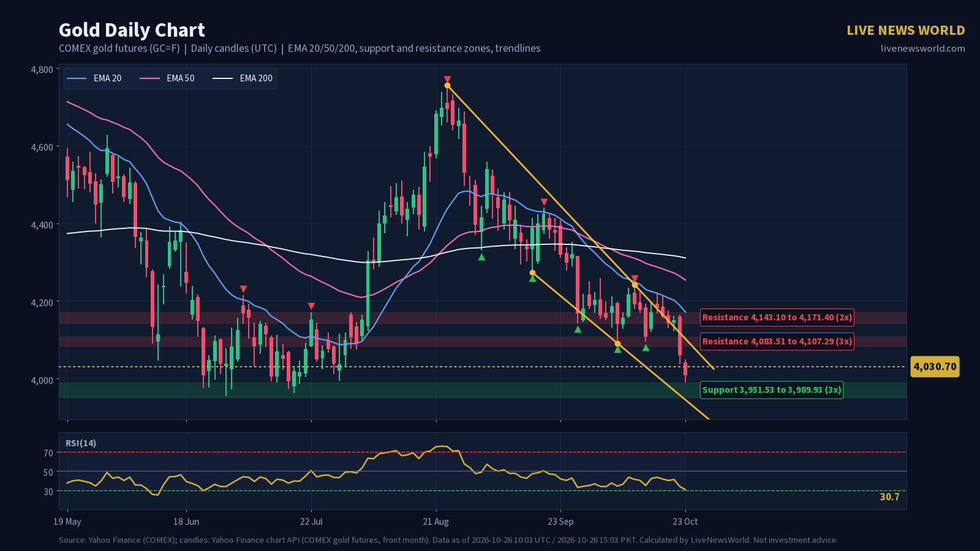Image resolution: width=980 pixels, height=551 pixels.
Task: Click the 18 Jun date axis label
Action: coord(186,522)
